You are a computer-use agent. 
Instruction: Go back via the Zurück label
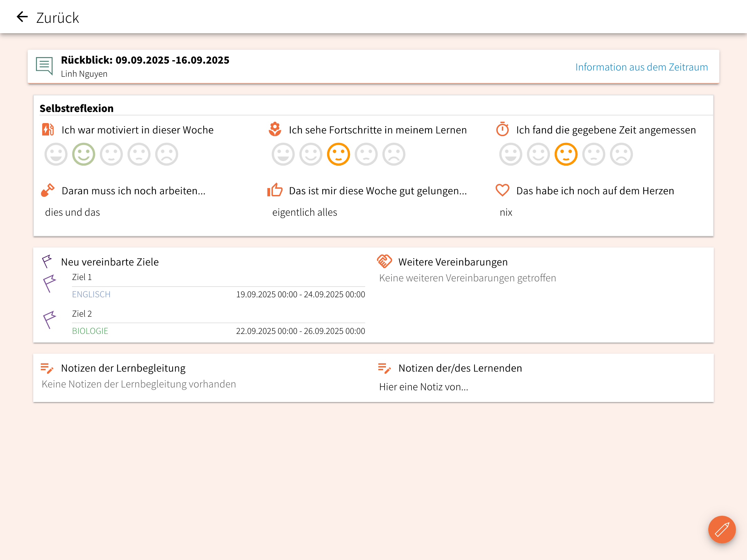coord(57,18)
